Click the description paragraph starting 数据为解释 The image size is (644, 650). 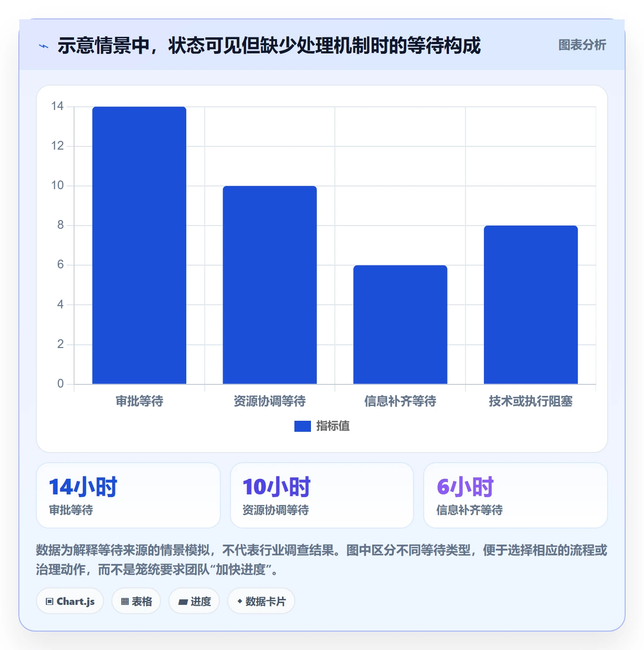click(322, 560)
